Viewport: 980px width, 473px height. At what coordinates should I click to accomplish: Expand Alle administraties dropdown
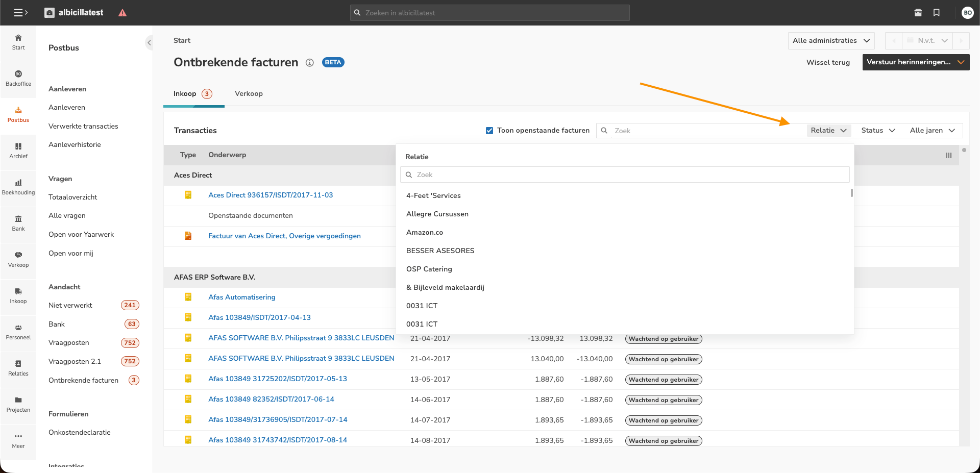[x=831, y=41]
